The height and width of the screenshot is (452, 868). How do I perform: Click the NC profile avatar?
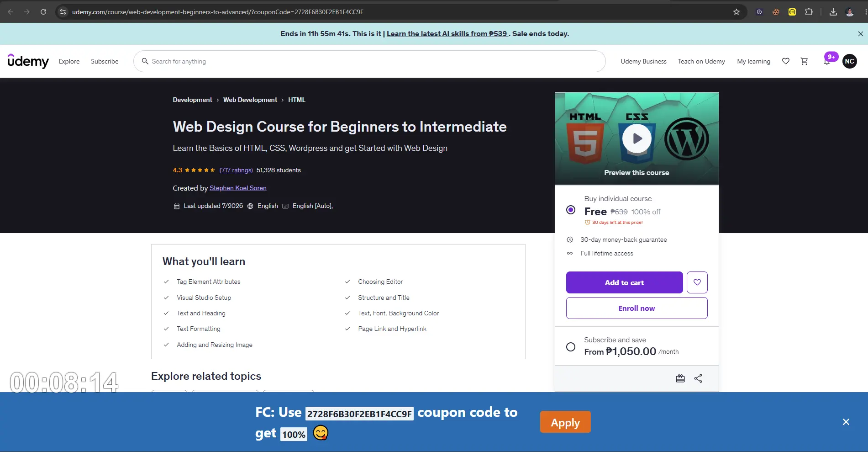coord(850,61)
